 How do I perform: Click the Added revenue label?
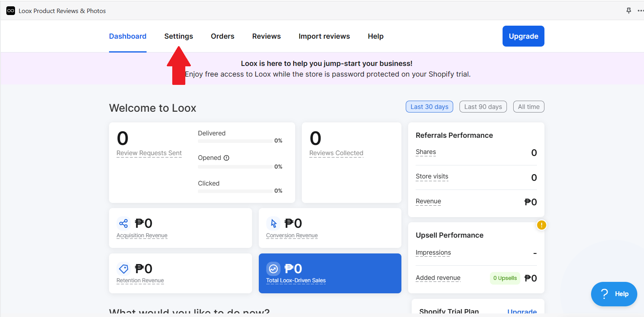(x=438, y=278)
